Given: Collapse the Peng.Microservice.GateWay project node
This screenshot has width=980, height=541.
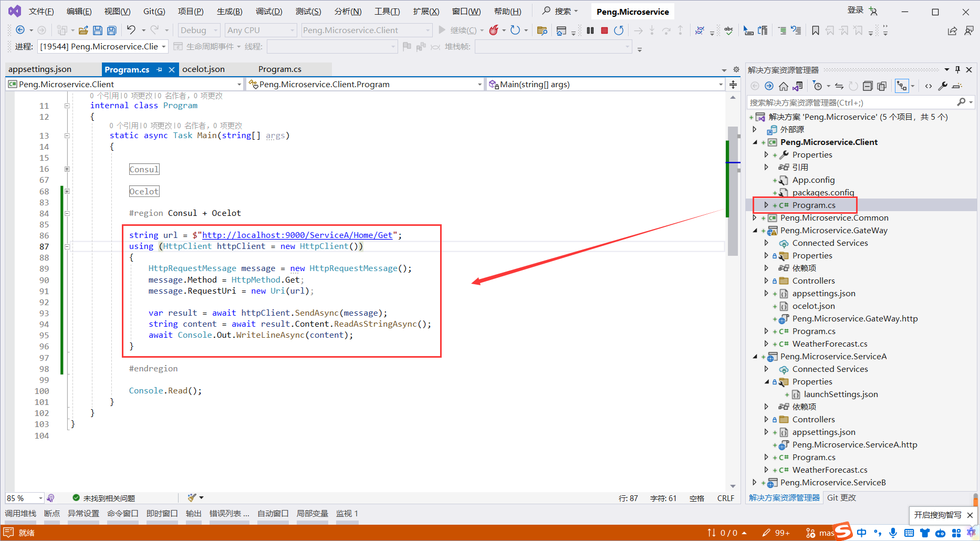Looking at the screenshot, I should [x=755, y=231].
